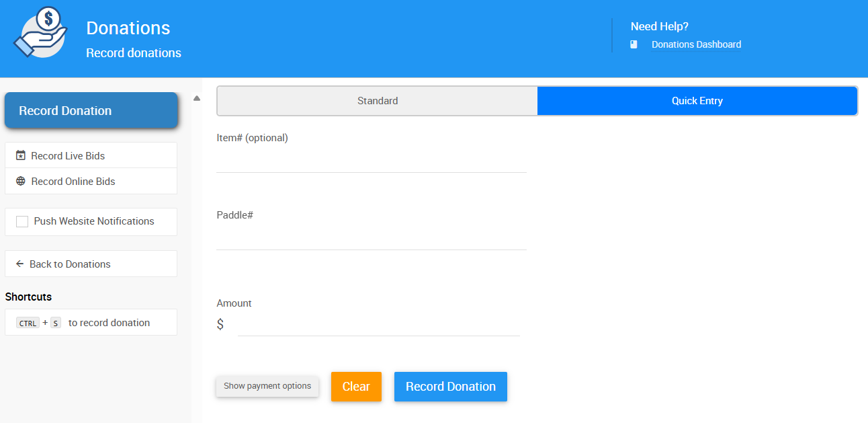The image size is (868, 423).
Task: Click the blue Record Donation button
Action: 450,386
